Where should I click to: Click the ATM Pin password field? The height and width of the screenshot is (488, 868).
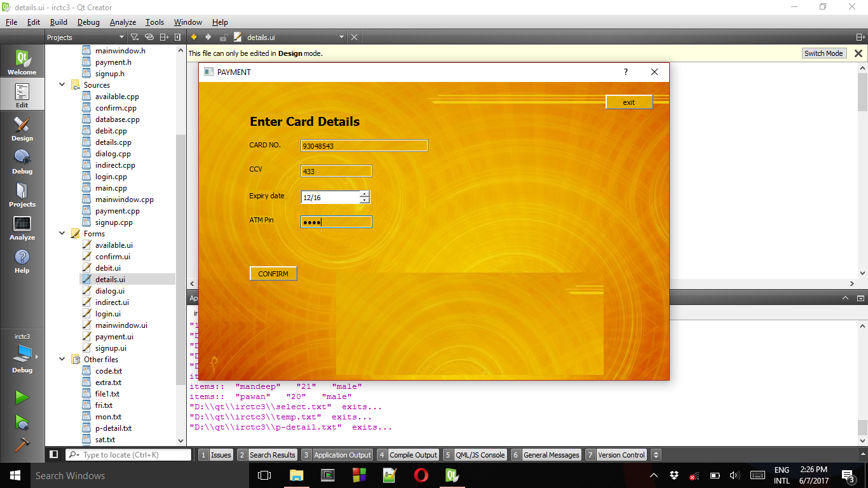pos(336,222)
